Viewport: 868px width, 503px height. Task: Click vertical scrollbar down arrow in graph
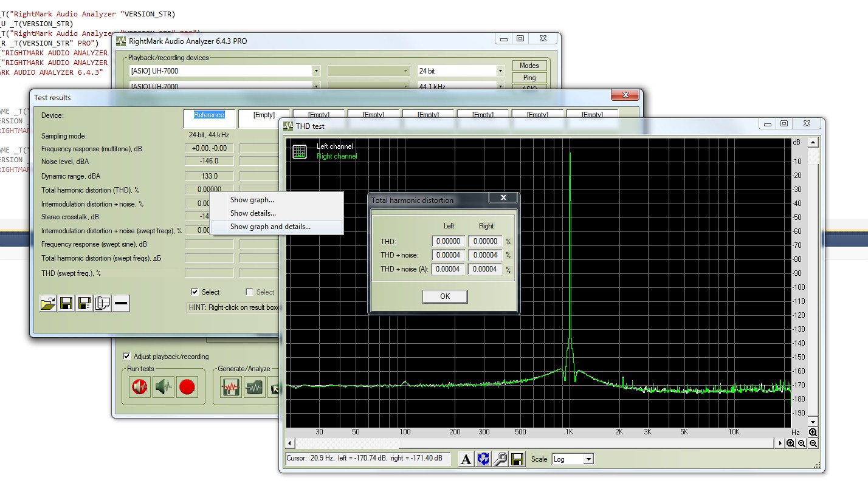(813, 421)
